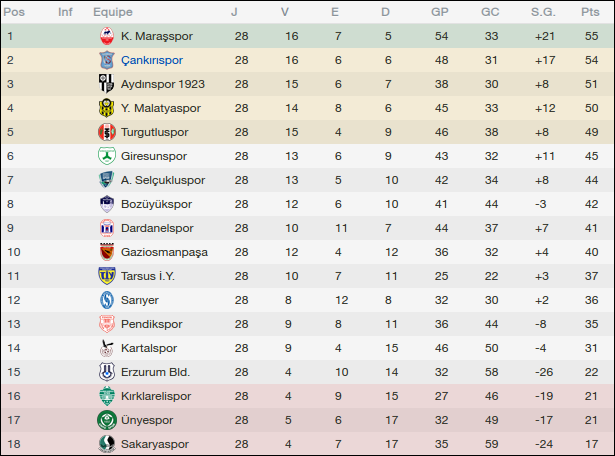
Task: Click the Sarıyer club badge icon
Action: pyautogui.click(x=107, y=300)
